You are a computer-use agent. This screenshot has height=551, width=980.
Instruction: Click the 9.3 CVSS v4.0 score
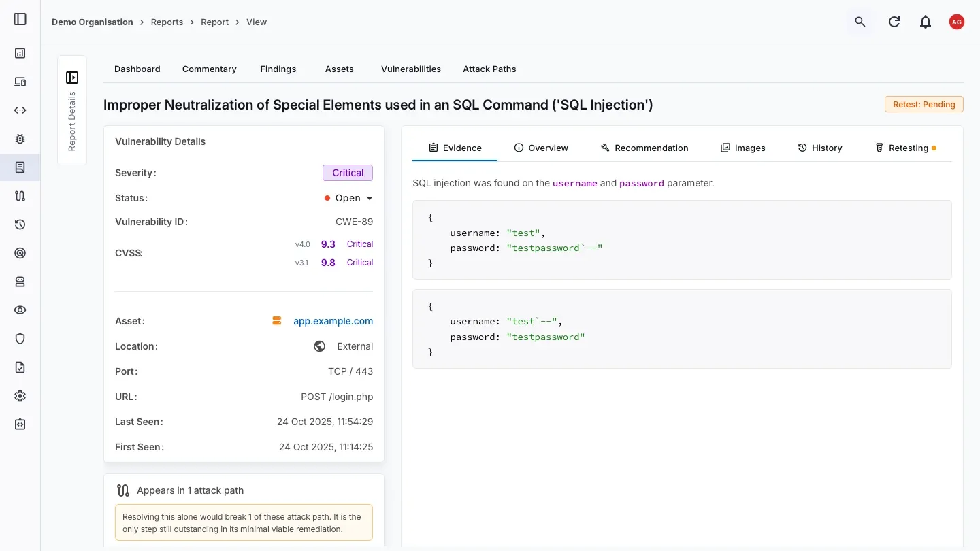point(328,244)
